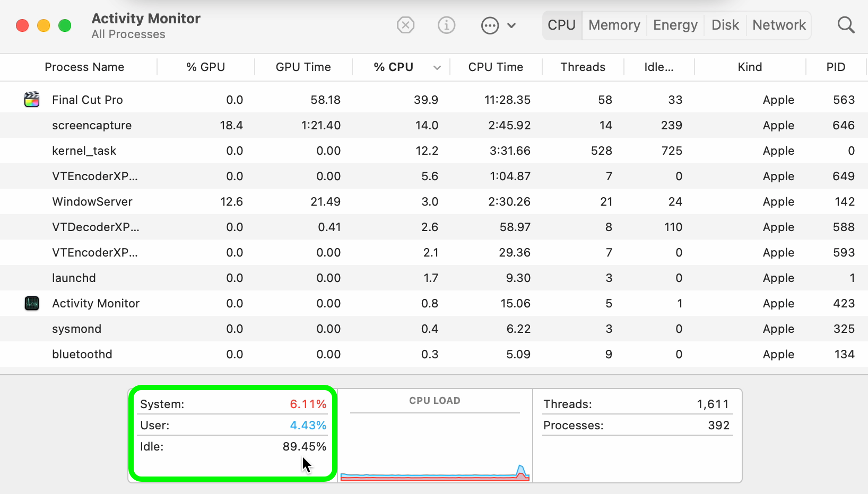Click the 528 threads value for kernel_task

(x=602, y=151)
